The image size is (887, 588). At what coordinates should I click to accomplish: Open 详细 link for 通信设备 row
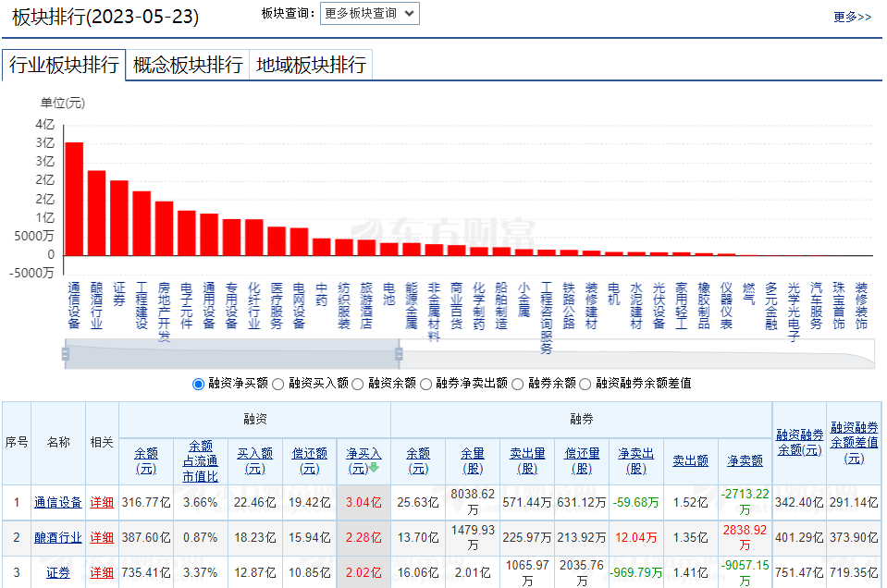(102, 503)
